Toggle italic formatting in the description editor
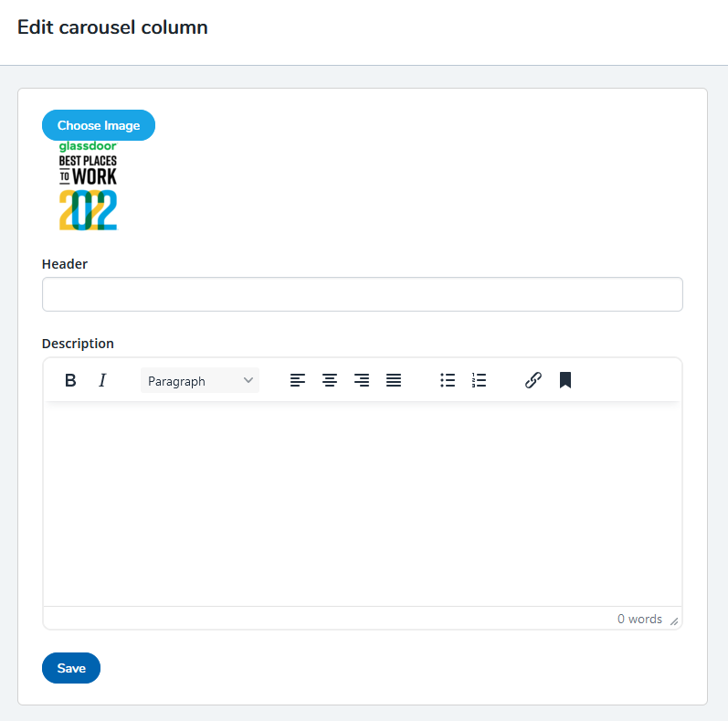 click(102, 380)
